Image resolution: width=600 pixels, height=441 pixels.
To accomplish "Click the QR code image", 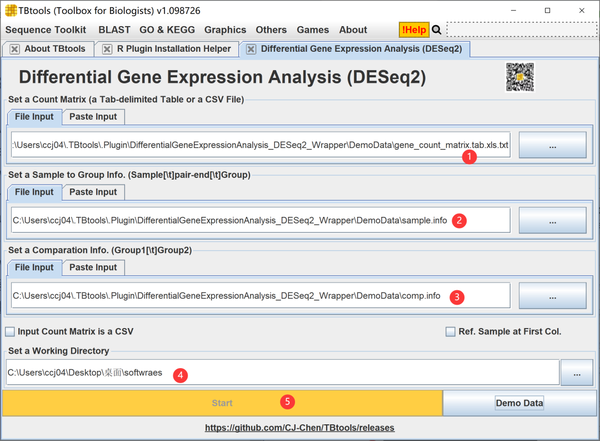I will tap(520, 77).
